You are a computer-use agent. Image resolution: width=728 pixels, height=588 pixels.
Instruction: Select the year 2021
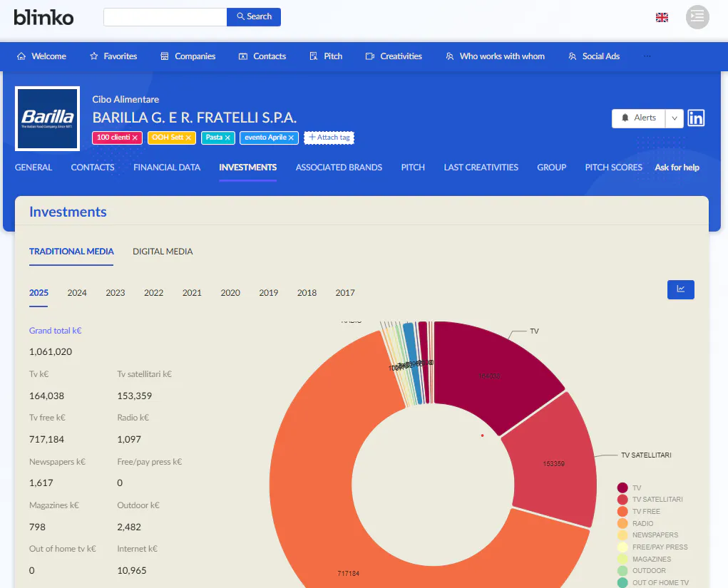point(192,293)
